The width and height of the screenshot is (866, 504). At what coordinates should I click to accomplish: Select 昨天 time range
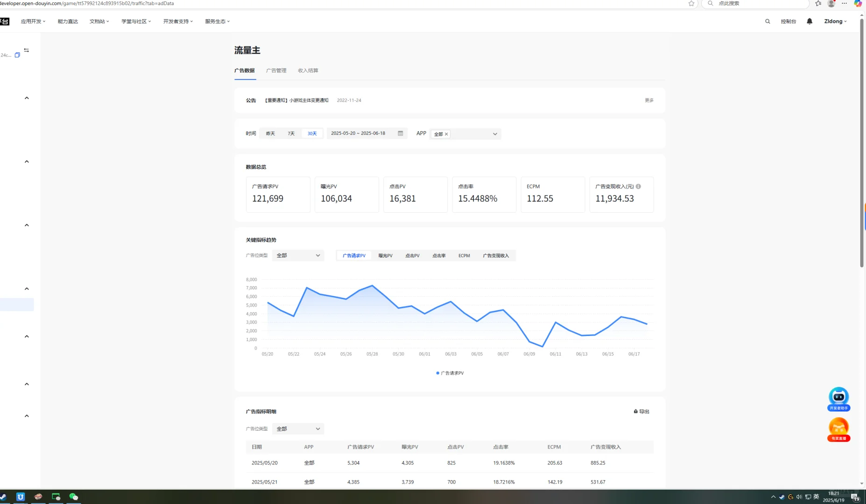[x=271, y=133]
